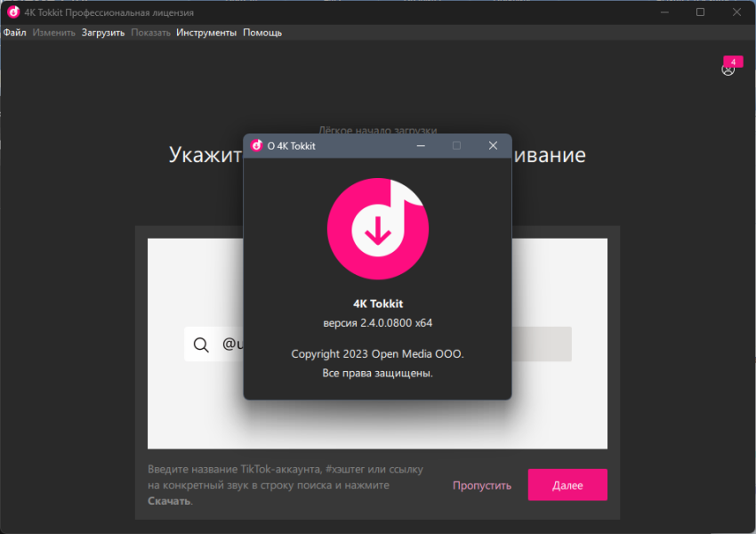Click the О 4K Tokkit dialog title text
Viewport: 756px width, 534px height.
291,146
